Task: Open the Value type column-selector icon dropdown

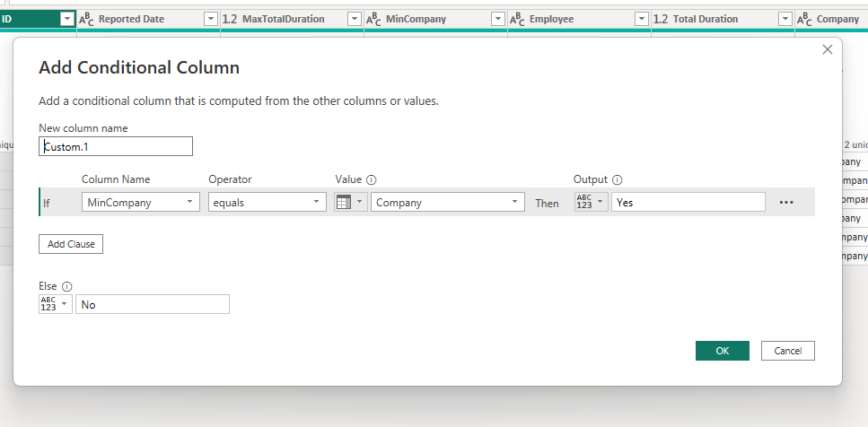Action: click(350, 203)
